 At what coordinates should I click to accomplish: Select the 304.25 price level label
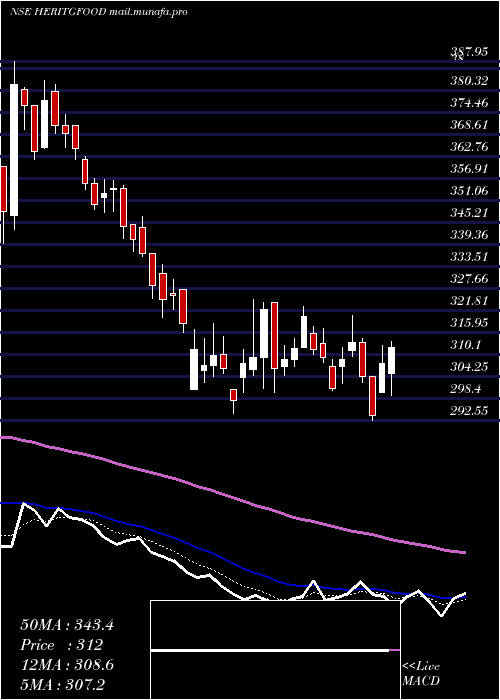(469, 367)
